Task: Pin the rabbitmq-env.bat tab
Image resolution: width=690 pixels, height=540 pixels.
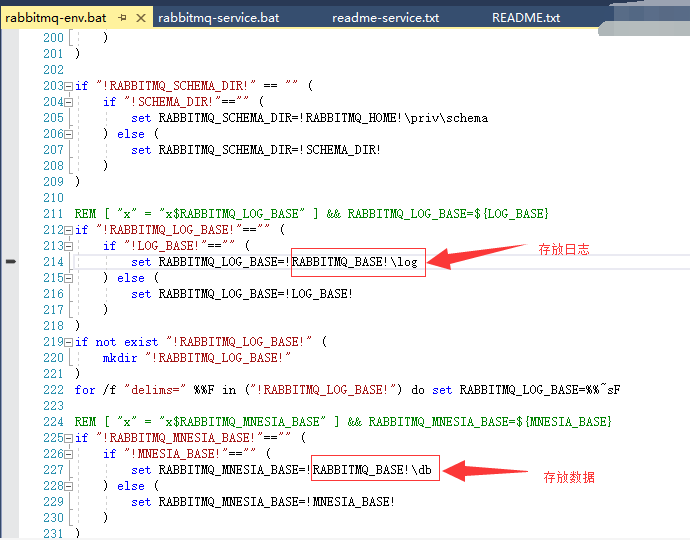Action: [122, 18]
